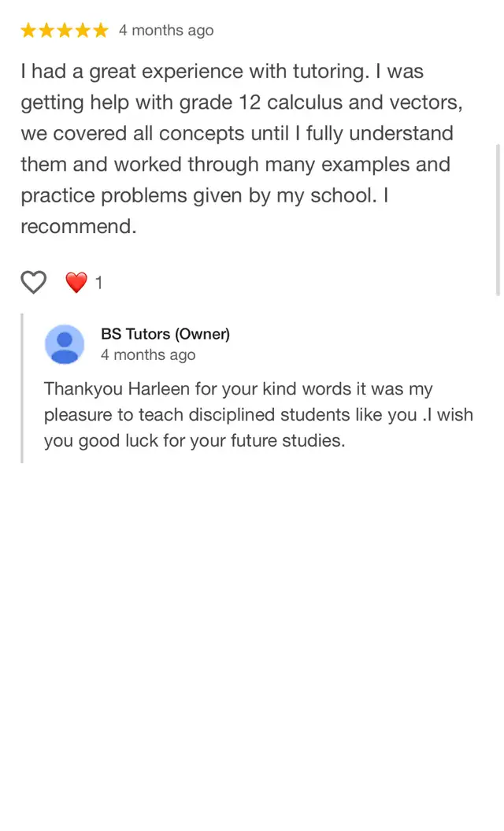Open the BS Tutors owner avatar
This screenshot has width=504, height=831.
click(65, 344)
